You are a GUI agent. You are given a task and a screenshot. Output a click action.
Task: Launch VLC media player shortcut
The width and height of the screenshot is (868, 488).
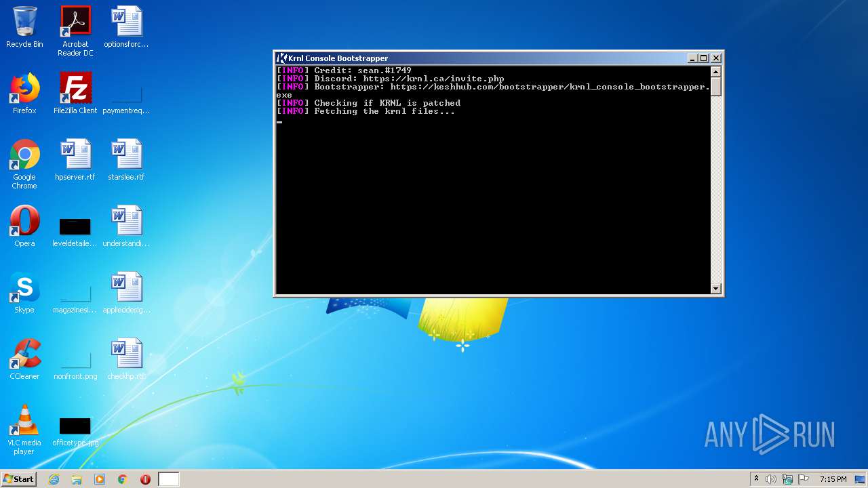coord(24,430)
